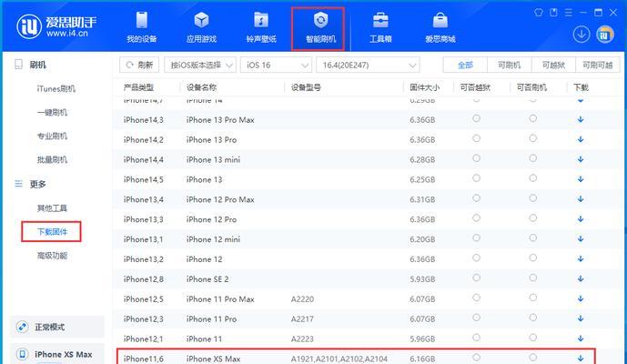The image size is (627, 364).
Task: Select flashable radio for iPhone 13 Pro Max
Action: click(x=532, y=118)
